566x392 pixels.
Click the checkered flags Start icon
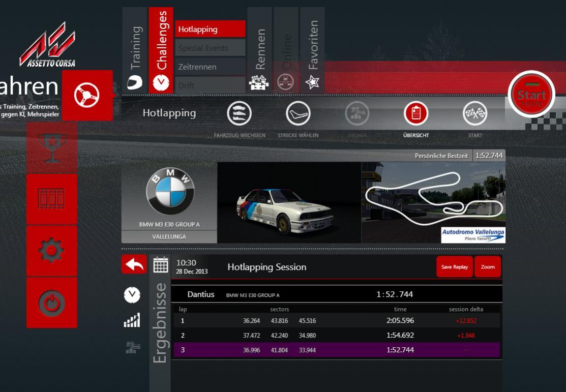(475, 113)
